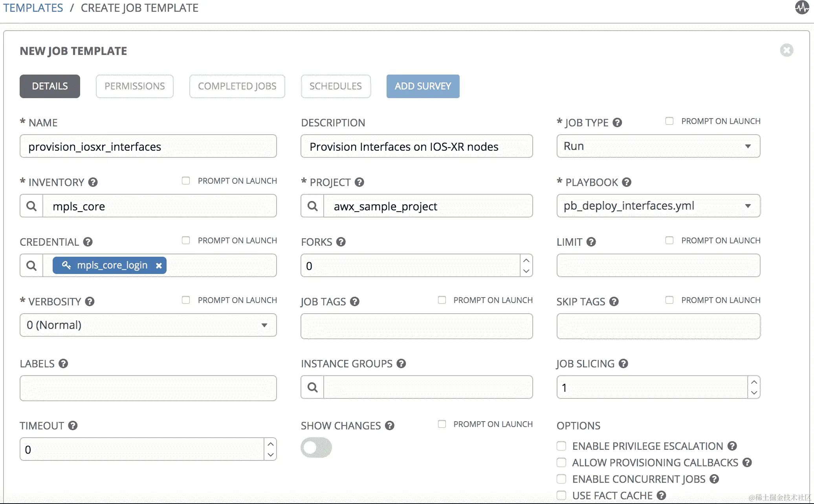The width and height of the screenshot is (814, 504).
Task: Toggle the Show Changes switch
Action: tap(316, 447)
